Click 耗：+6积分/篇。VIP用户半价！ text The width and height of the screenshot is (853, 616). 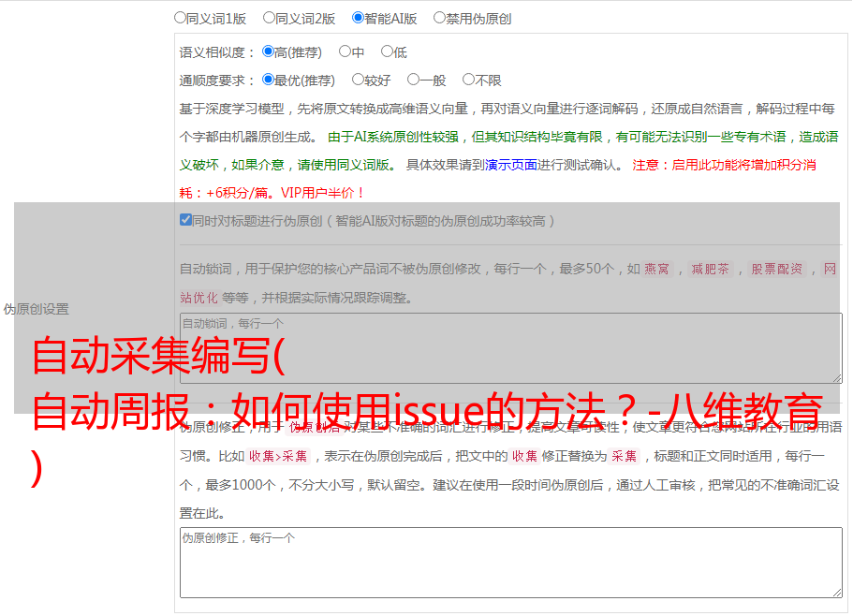click(x=272, y=193)
